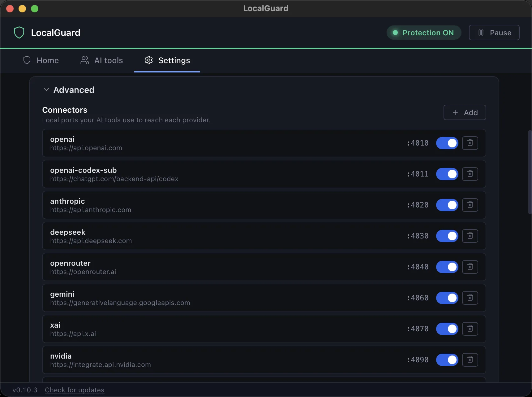532x397 pixels.
Task: Disable the nvidia connector toggle
Action: click(x=447, y=360)
